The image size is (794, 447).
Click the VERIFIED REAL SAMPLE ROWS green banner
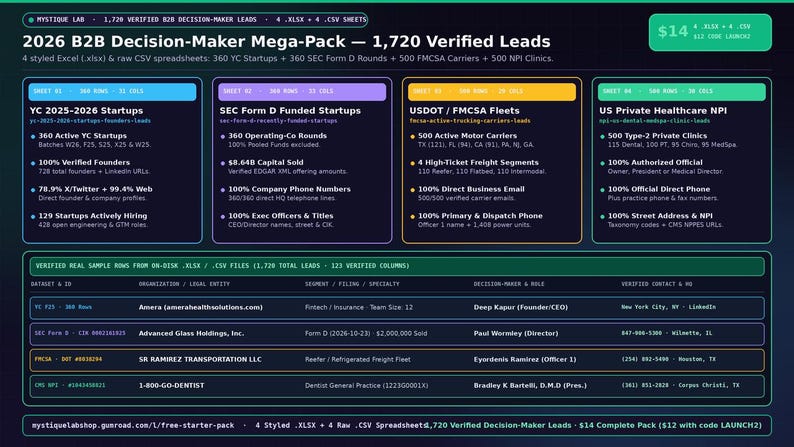(x=397, y=266)
